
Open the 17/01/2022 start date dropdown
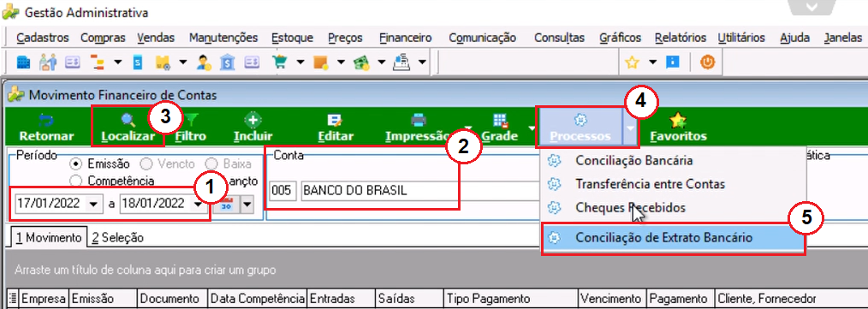point(93,204)
